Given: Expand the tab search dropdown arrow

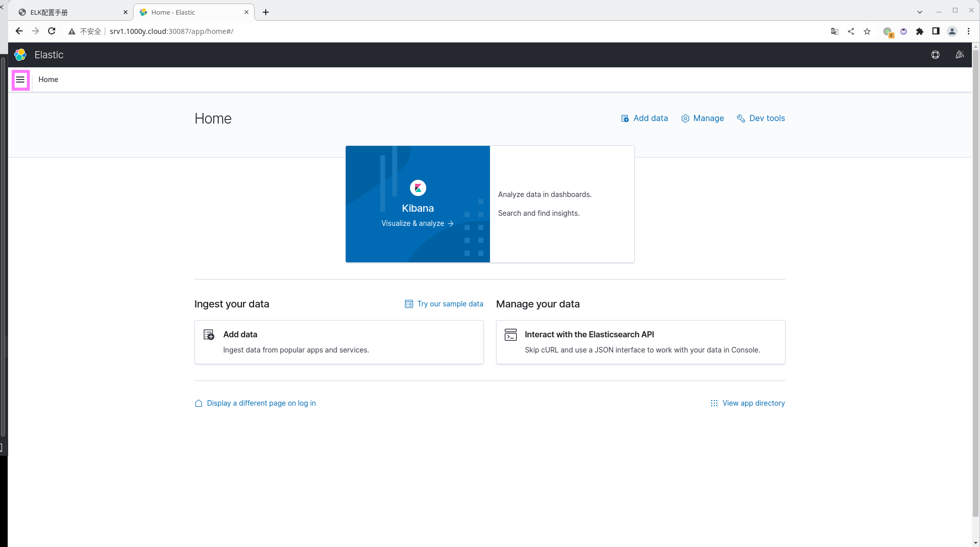Looking at the screenshot, I should click(x=920, y=12).
